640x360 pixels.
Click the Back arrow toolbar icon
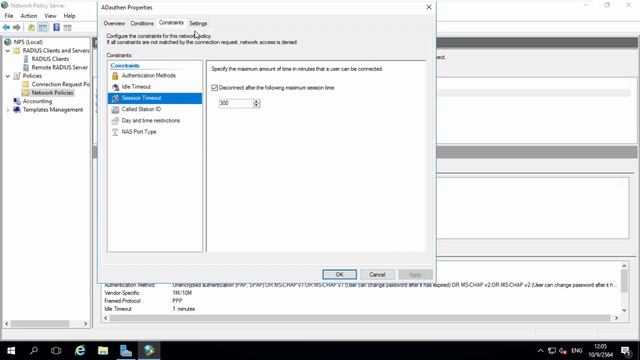click(6, 27)
